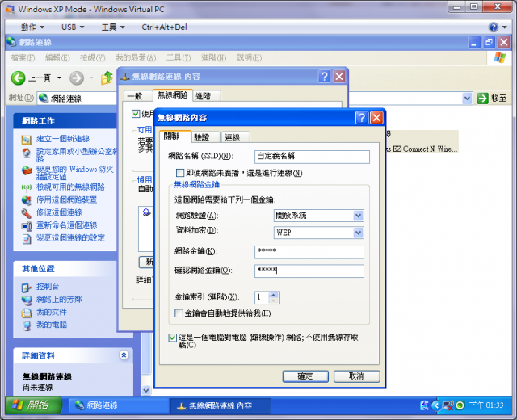This screenshot has width=517, height=420.
Task: Click the 控制台 control panel icon
Action: click(x=27, y=288)
